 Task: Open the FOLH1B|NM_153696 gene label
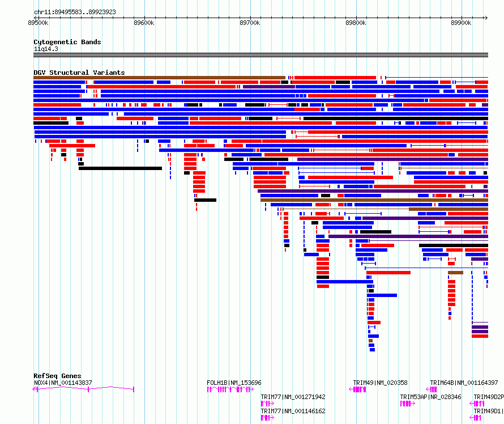(x=234, y=383)
